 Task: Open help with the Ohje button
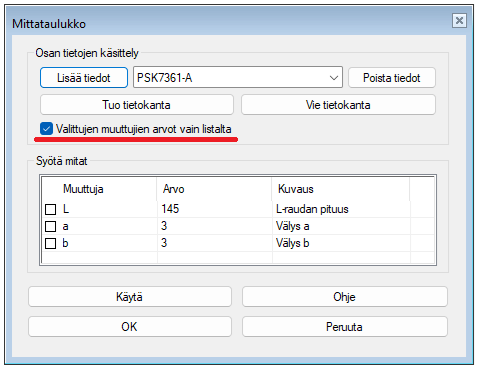pyautogui.click(x=345, y=297)
